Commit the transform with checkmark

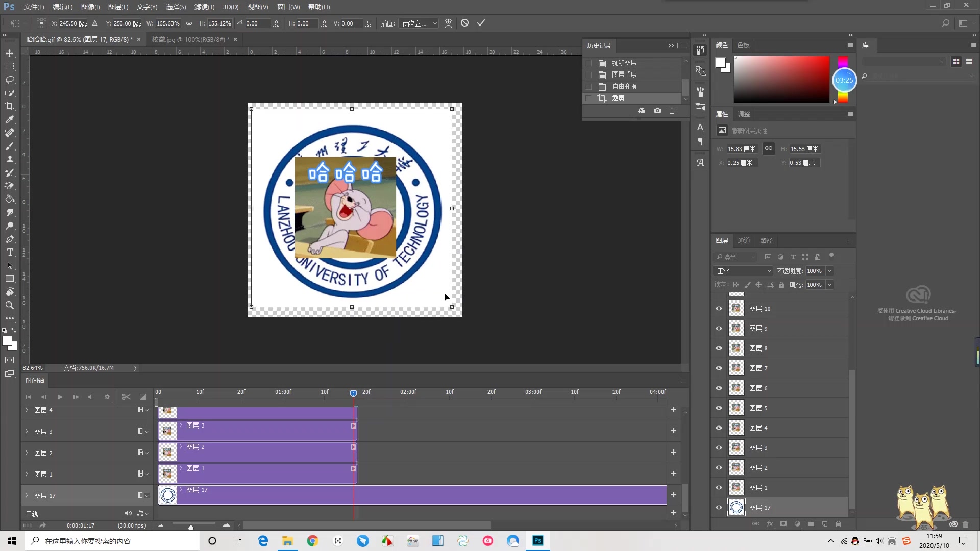click(x=481, y=23)
